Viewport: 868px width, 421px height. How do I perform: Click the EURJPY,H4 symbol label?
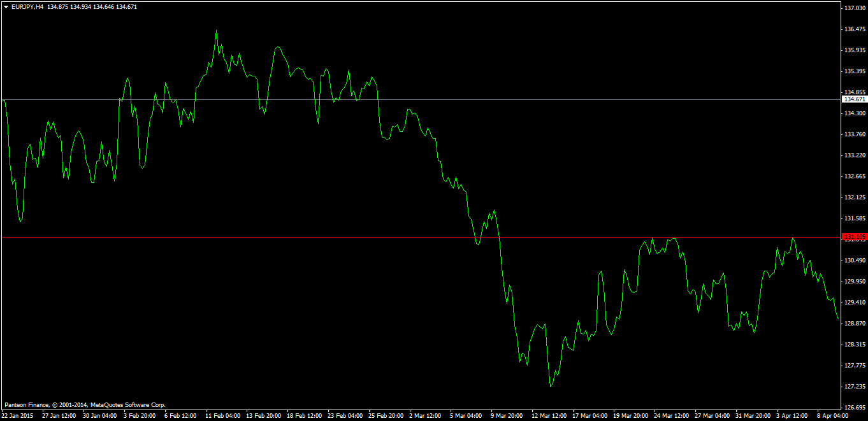point(28,7)
